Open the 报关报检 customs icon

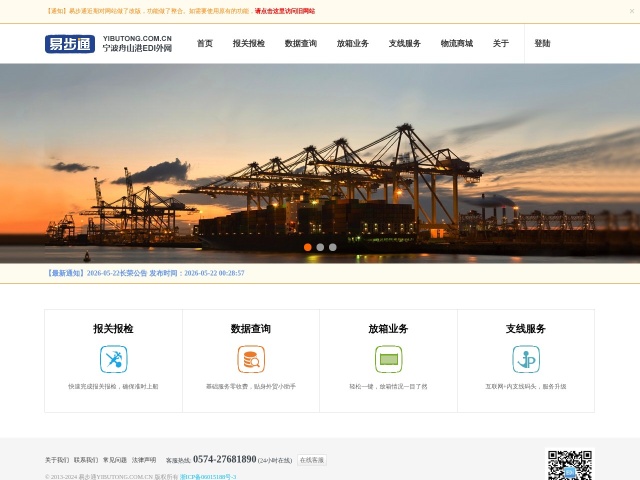coord(113,359)
